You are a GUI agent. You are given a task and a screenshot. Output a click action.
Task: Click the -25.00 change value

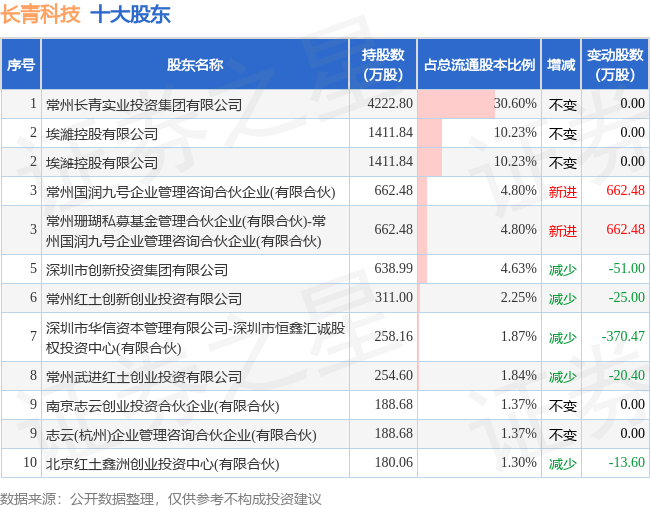pos(626,297)
